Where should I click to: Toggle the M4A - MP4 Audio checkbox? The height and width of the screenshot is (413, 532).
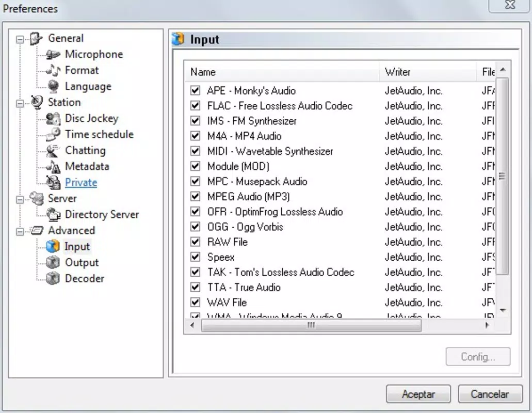(x=195, y=136)
